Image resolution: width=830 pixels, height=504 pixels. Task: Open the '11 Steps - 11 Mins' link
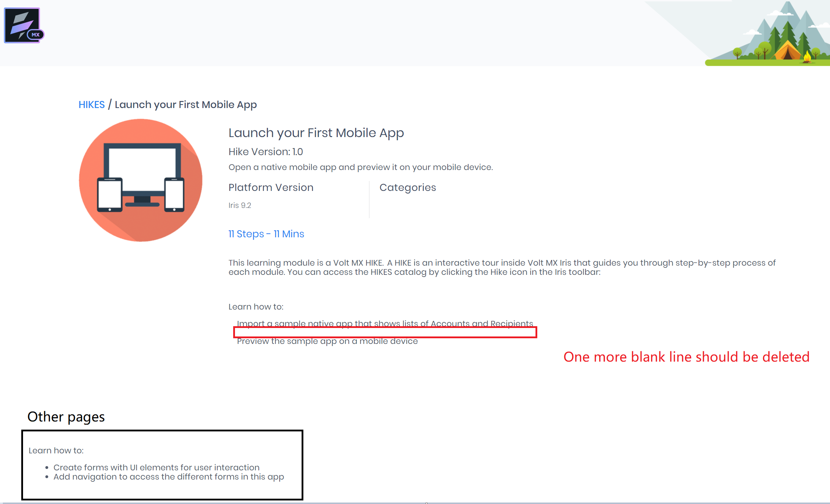[x=266, y=234]
